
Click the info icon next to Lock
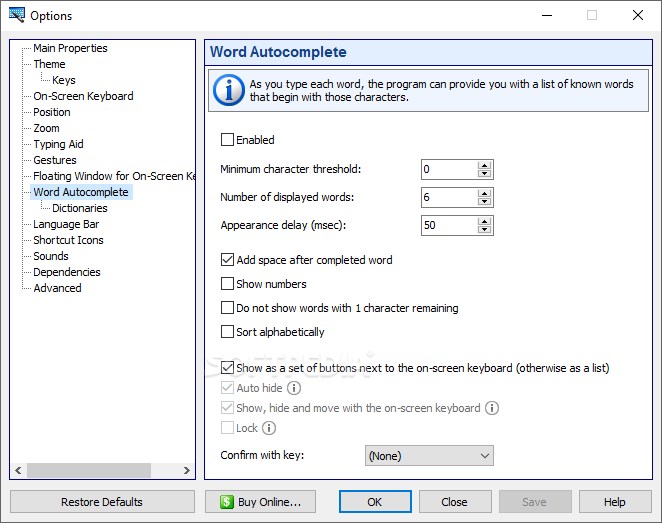[269, 428]
